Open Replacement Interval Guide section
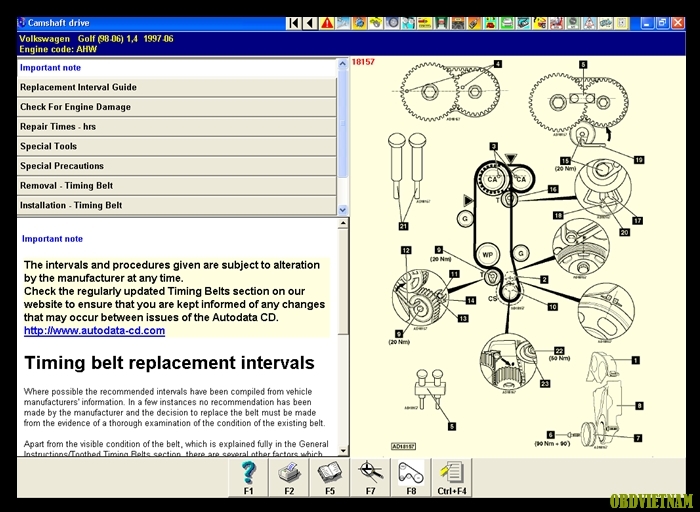700x512 pixels. tap(177, 87)
